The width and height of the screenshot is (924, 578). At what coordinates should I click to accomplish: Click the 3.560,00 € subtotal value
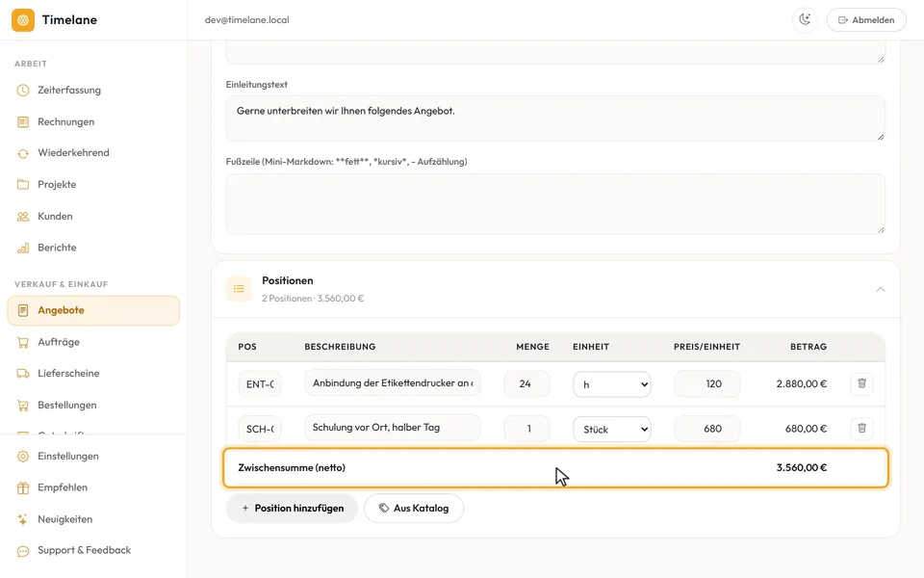point(802,468)
